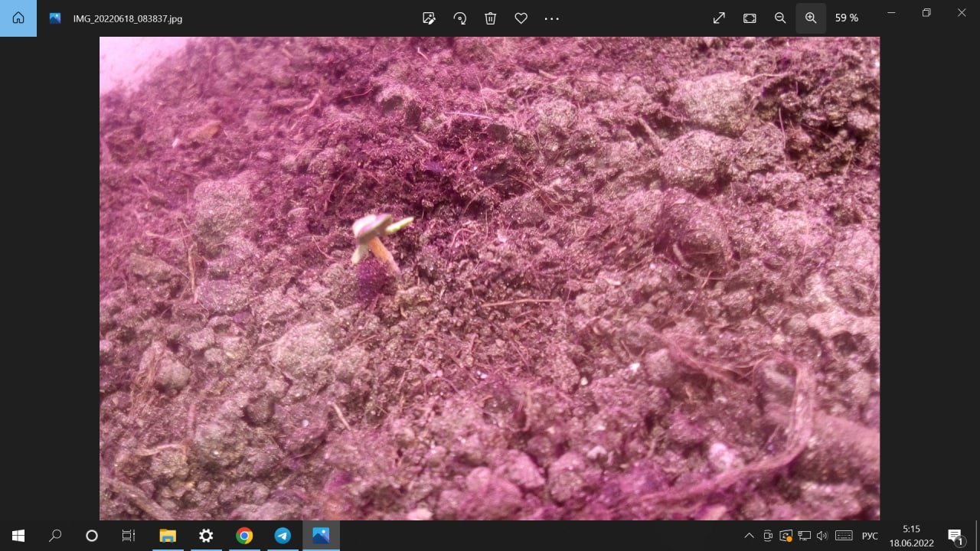Open the See more ellipsis menu

(552, 18)
